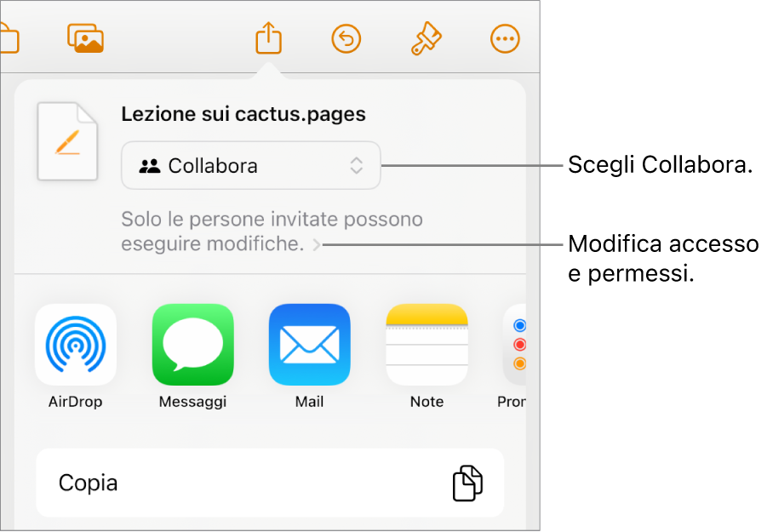Open the Collabora dropdown menu
The width and height of the screenshot is (773, 532).
click(251, 166)
